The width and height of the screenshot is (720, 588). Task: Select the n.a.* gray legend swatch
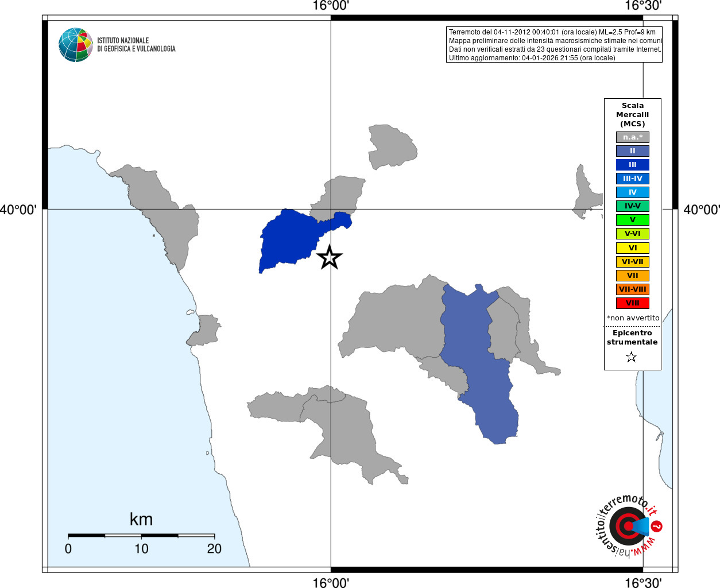tap(633, 137)
